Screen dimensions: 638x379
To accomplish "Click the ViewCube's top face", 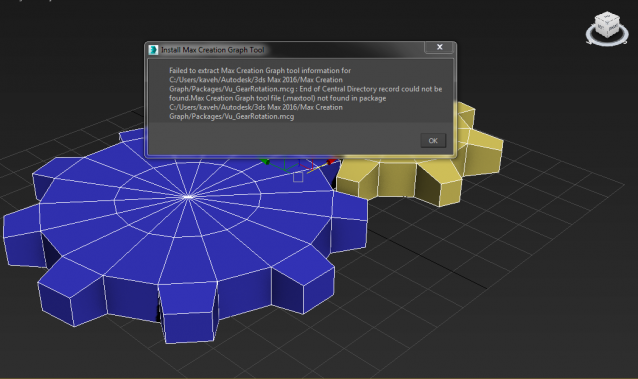I will (x=607, y=16).
